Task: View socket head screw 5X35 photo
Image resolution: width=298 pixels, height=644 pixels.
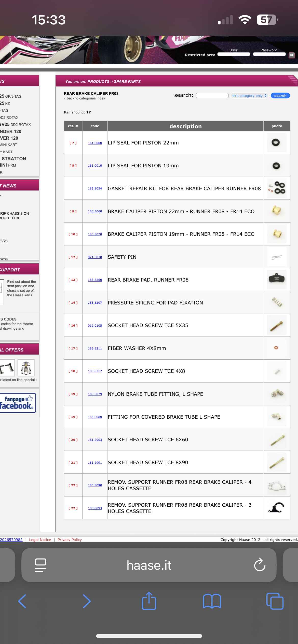Action: click(277, 325)
